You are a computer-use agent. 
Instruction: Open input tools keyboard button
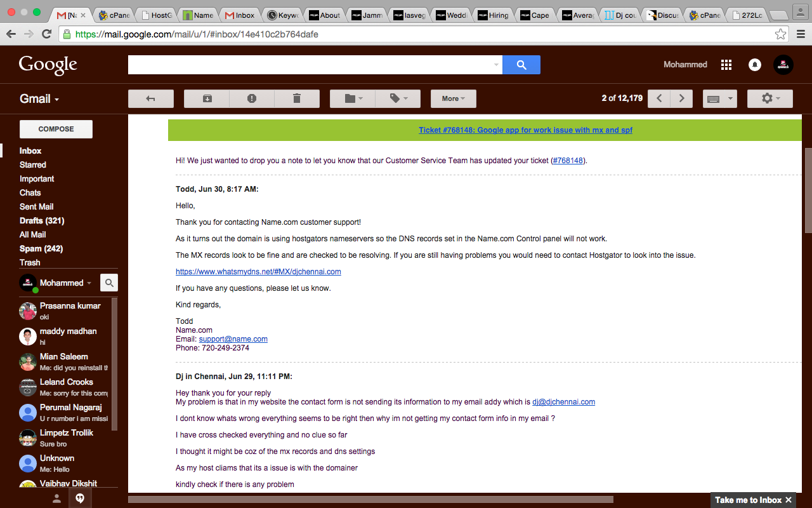(713, 98)
